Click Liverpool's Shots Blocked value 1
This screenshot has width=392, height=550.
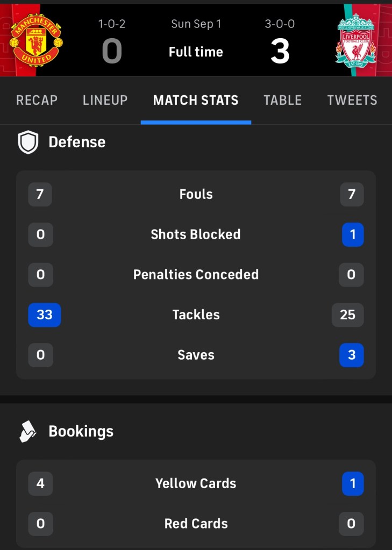pos(353,235)
